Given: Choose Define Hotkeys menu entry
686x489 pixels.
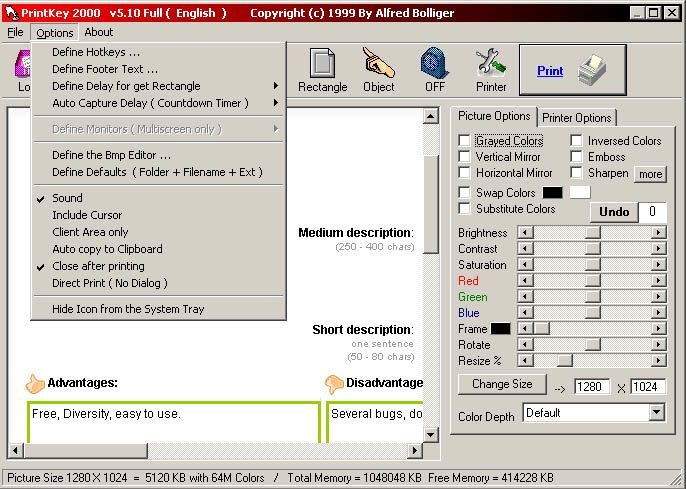Looking at the screenshot, I should coord(159,52).
